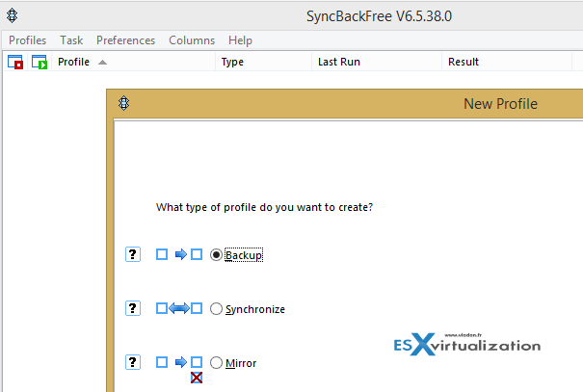Click help question mark for Backup
Screen dimensions: 583x392
click(x=133, y=254)
